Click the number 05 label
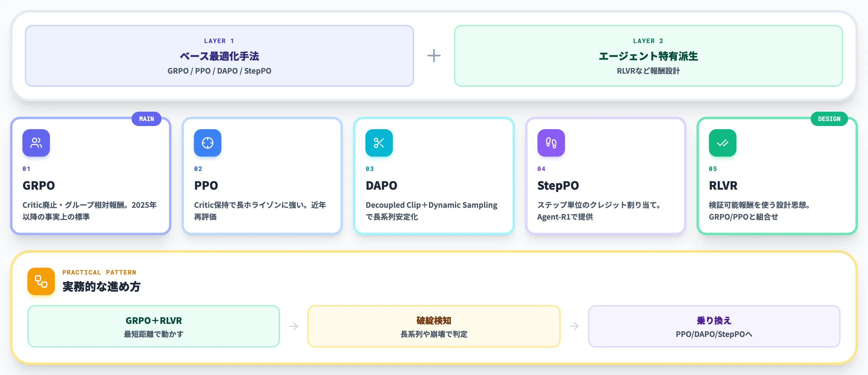This screenshot has width=868, height=375. point(713,168)
